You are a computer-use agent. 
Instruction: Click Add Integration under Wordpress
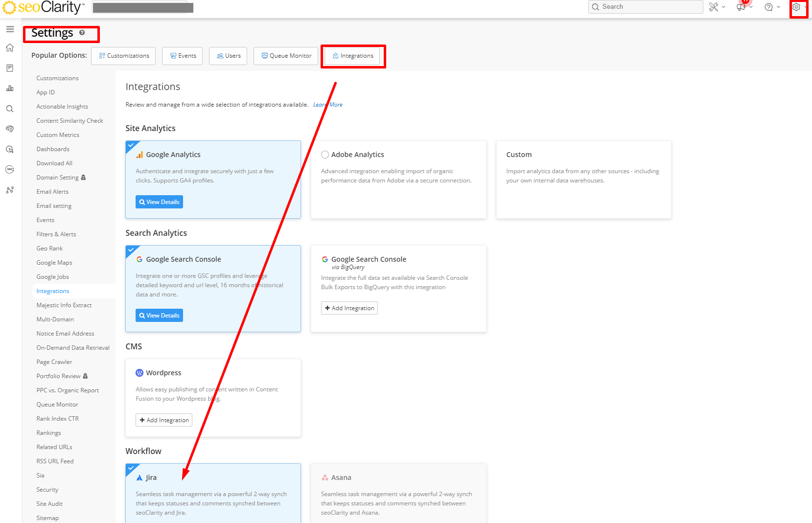[164, 420]
